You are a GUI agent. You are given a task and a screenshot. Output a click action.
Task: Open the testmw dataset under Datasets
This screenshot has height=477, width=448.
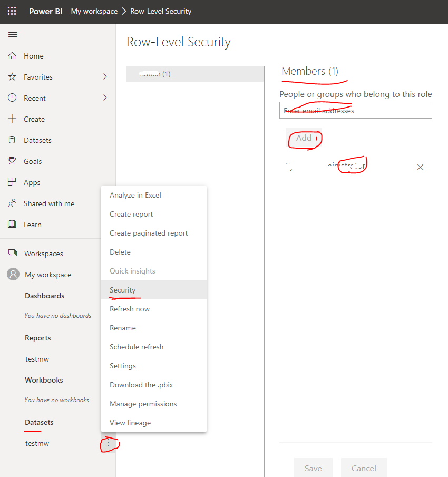(x=37, y=444)
